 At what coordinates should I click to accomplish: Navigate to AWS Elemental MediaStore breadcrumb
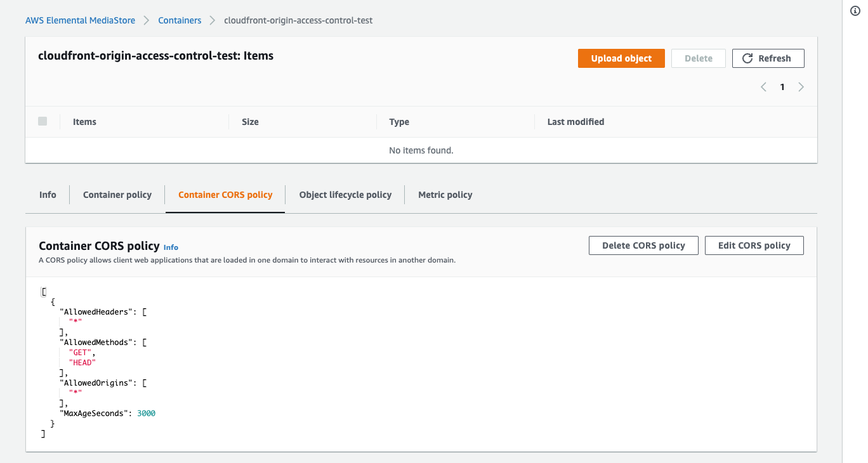coord(80,20)
